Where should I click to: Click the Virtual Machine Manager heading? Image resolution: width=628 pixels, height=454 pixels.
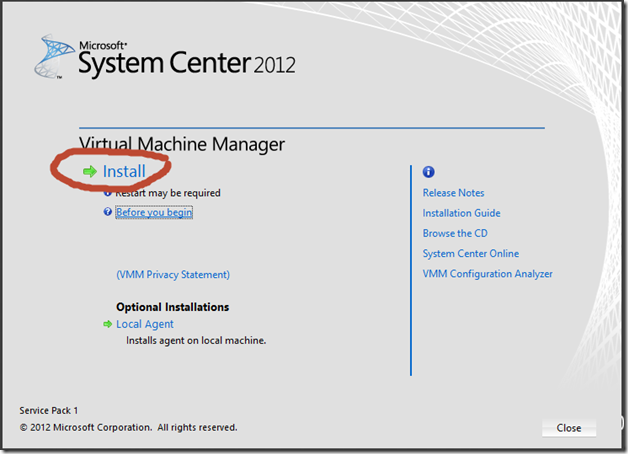click(182, 144)
